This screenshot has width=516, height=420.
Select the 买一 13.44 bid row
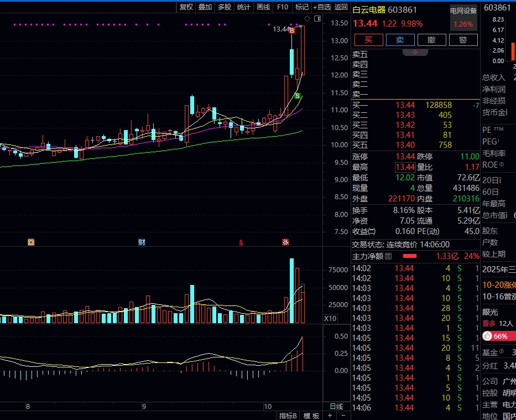coord(416,105)
